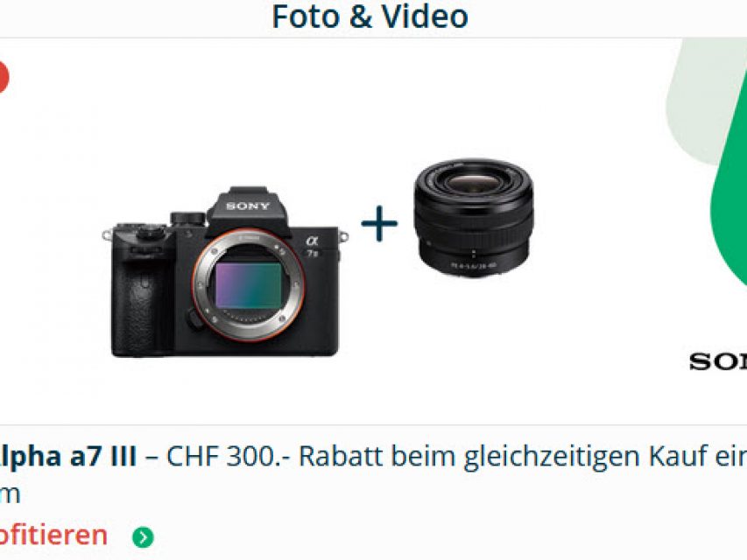Click the camera's colorful image sensor

pos(248,285)
